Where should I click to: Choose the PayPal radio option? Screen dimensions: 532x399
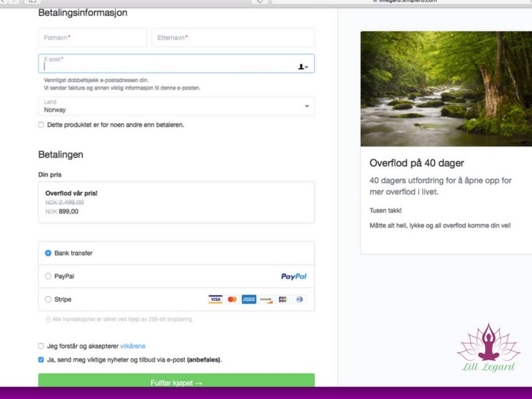(x=48, y=276)
